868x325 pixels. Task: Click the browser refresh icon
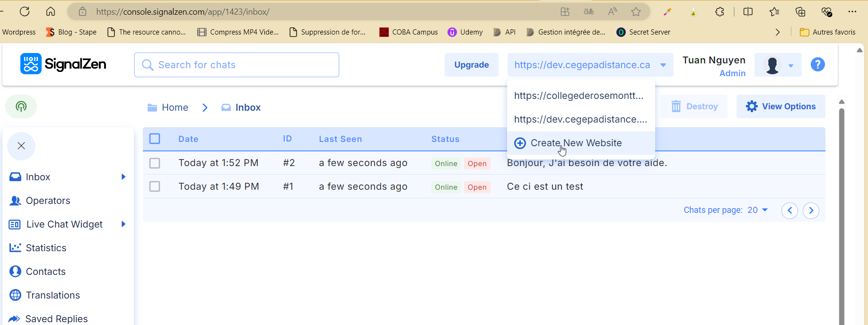click(x=25, y=11)
